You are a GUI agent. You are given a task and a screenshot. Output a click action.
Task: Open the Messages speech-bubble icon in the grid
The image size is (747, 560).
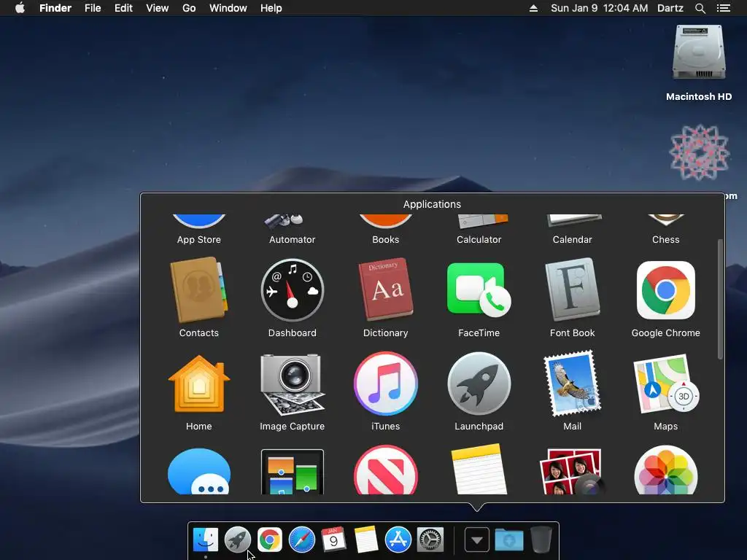pos(198,472)
